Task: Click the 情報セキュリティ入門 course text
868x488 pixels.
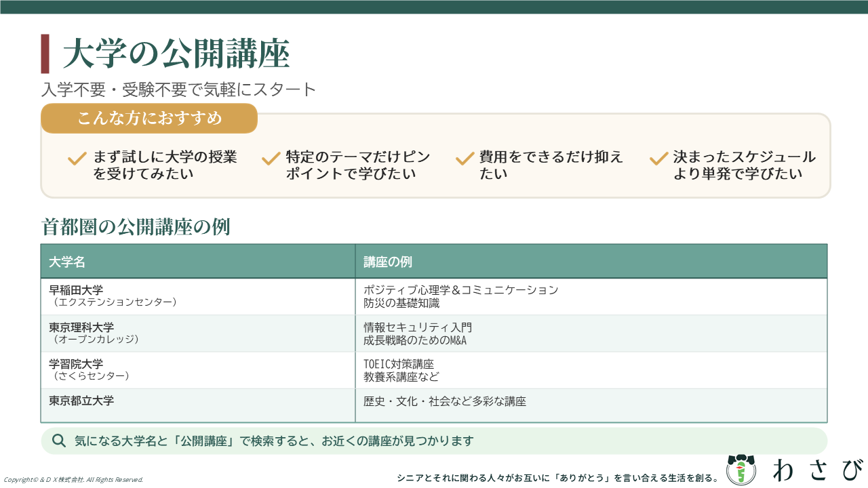Action: pyautogui.click(x=418, y=328)
